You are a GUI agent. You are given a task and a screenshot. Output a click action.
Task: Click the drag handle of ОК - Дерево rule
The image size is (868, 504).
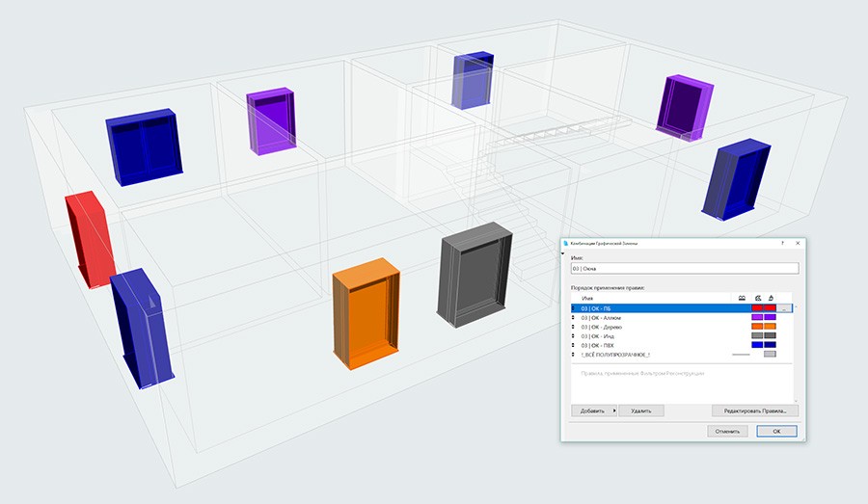pyautogui.click(x=574, y=327)
